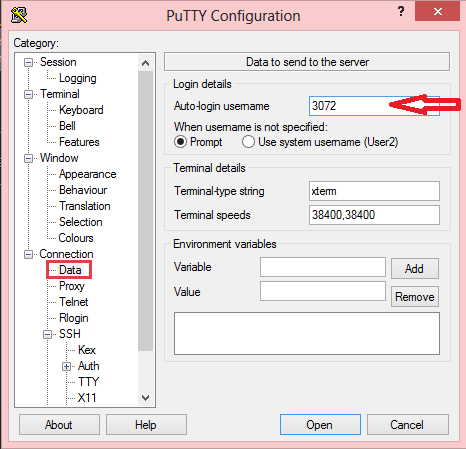466x449 pixels.
Task: Open TTY settings category
Action: click(x=88, y=382)
